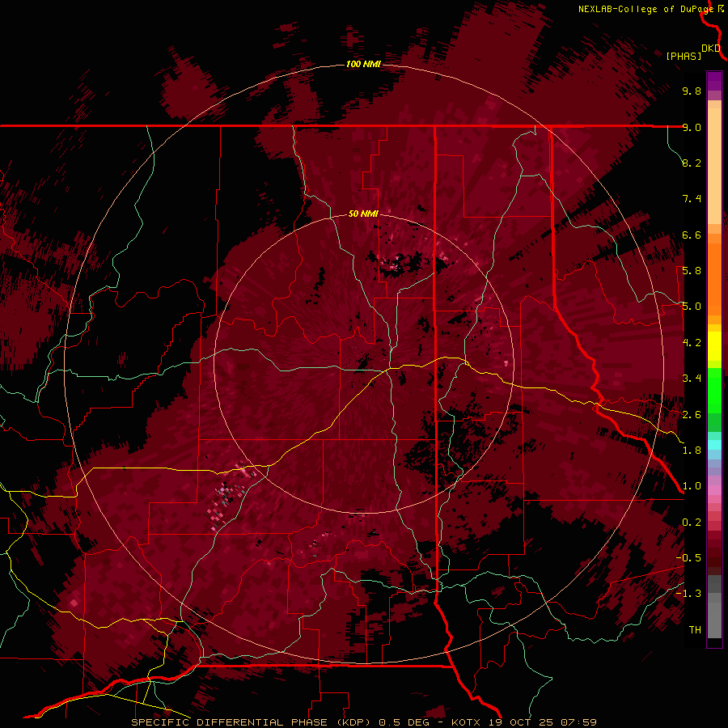
Task: Click the 3.4 value on the color scale
Action: (x=692, y=379)
